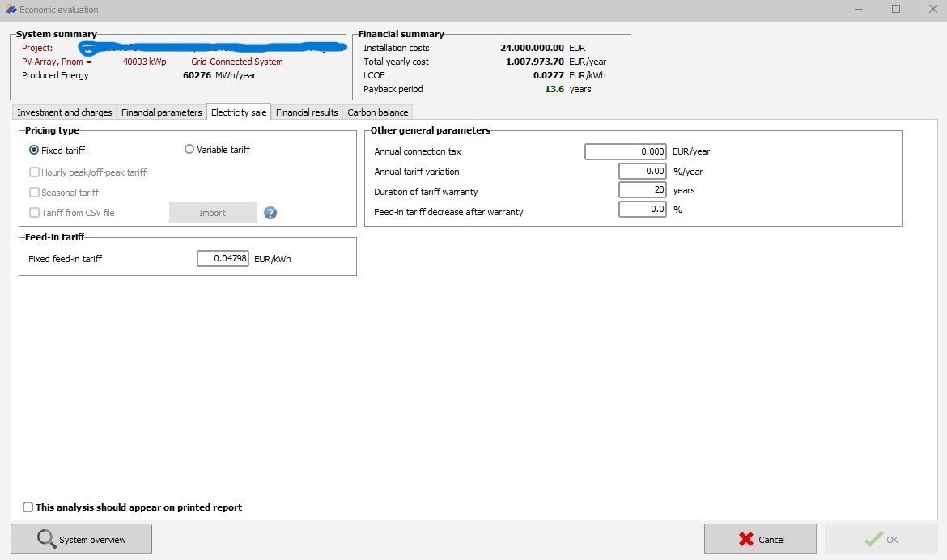The image size is (947, 560).
Task: Edit Feed-in tariff decrease after warranty field
Action: (x=643, y=210)
